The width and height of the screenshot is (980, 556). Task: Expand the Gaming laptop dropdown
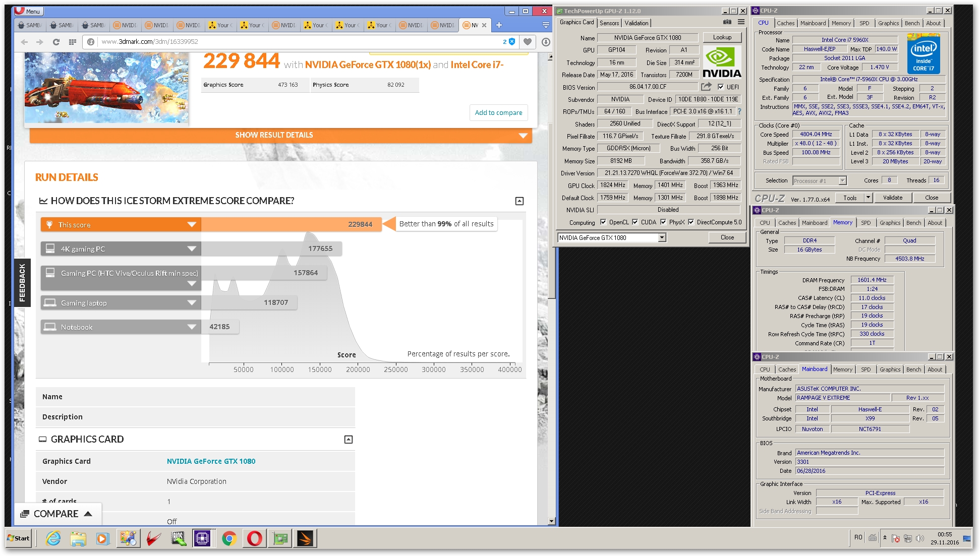click(192, 303)
